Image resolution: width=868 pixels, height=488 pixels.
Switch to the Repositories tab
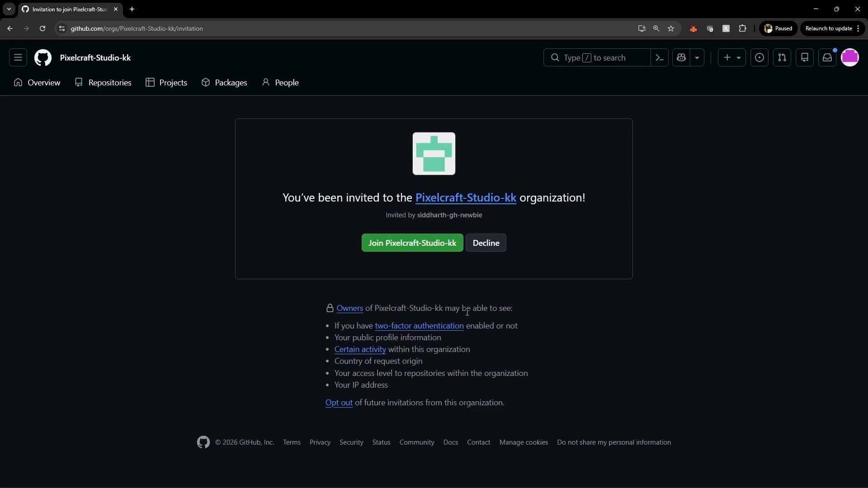pos(103,83)
